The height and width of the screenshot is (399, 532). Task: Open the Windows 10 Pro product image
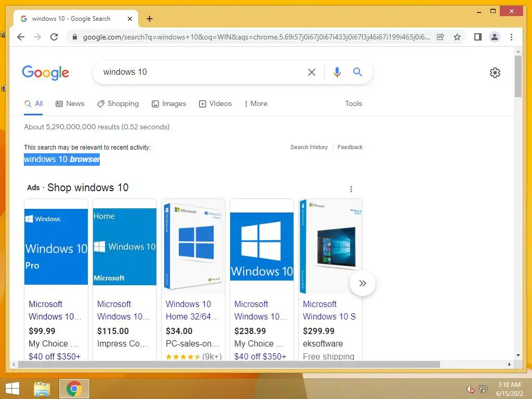[x=56, y=247]
